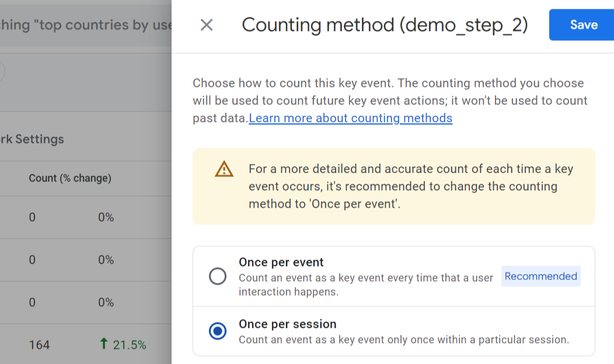Select the Once per session radio button

218,331
